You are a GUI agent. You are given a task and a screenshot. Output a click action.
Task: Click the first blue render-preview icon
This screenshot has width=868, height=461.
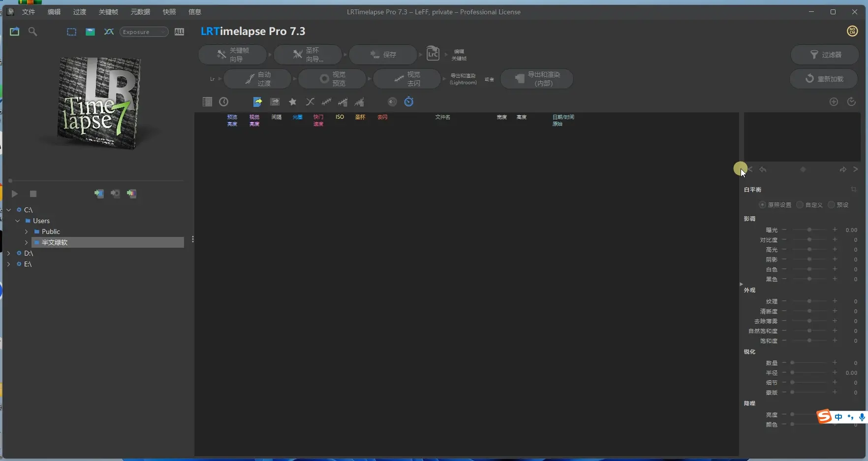99,194
